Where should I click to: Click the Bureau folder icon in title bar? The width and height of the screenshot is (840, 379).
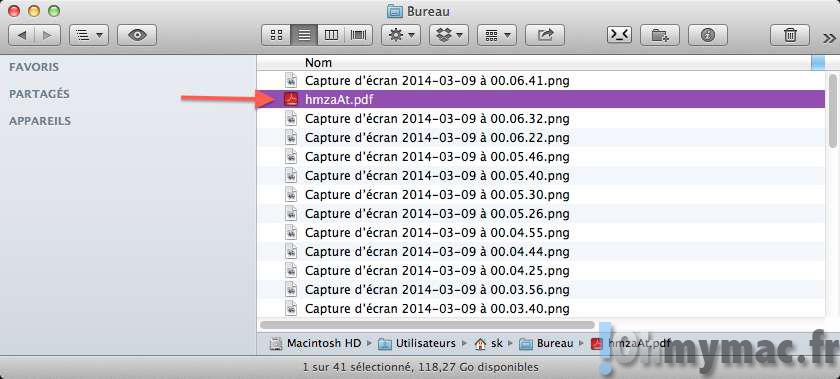(x=394, y=11)
